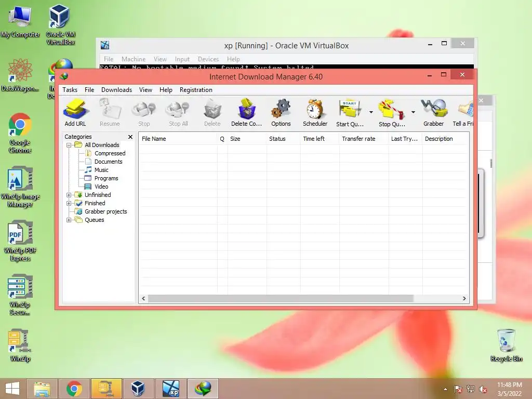Select the Documents category
The image size is (532, 399).
tap(108, 162)
